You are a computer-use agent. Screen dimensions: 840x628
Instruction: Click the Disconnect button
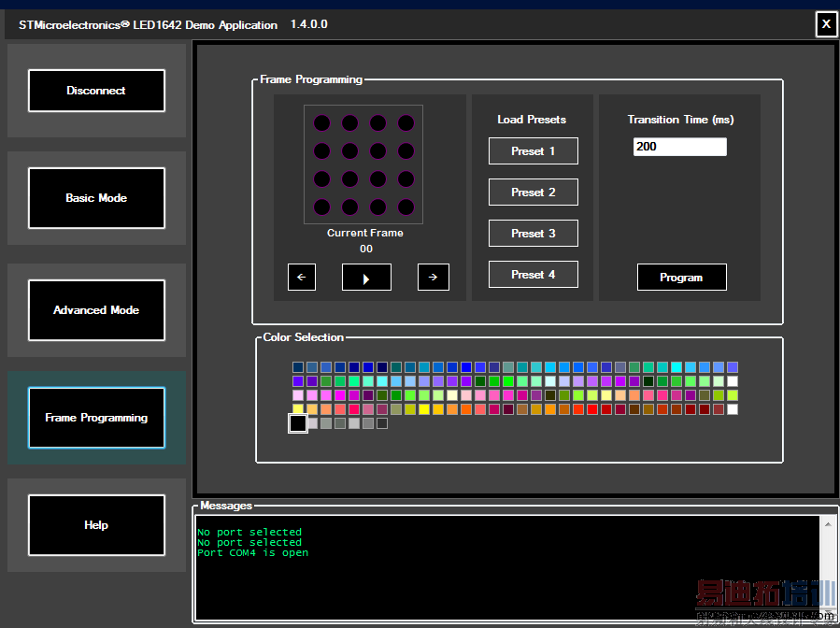click(x=96, y=91)
